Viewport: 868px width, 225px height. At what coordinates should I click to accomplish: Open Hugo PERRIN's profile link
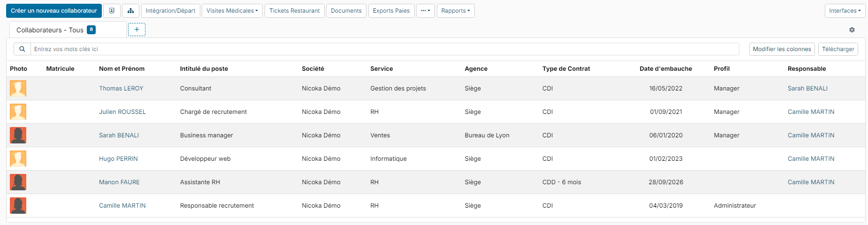118,158
